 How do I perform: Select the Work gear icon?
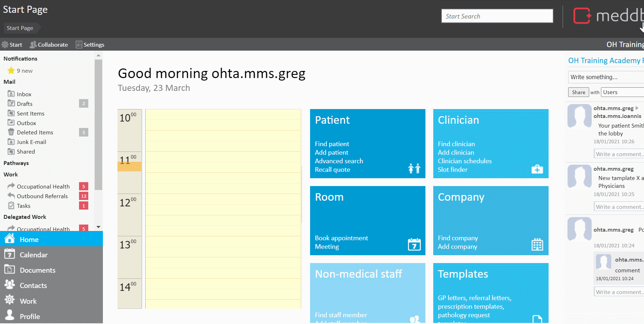pyautogui.click(x=10, y=300)
